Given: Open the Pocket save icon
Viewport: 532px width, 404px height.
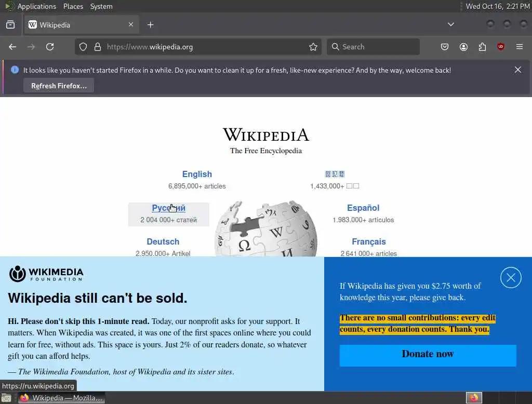Looking at the screenshot, I should (x=445, y=47).
